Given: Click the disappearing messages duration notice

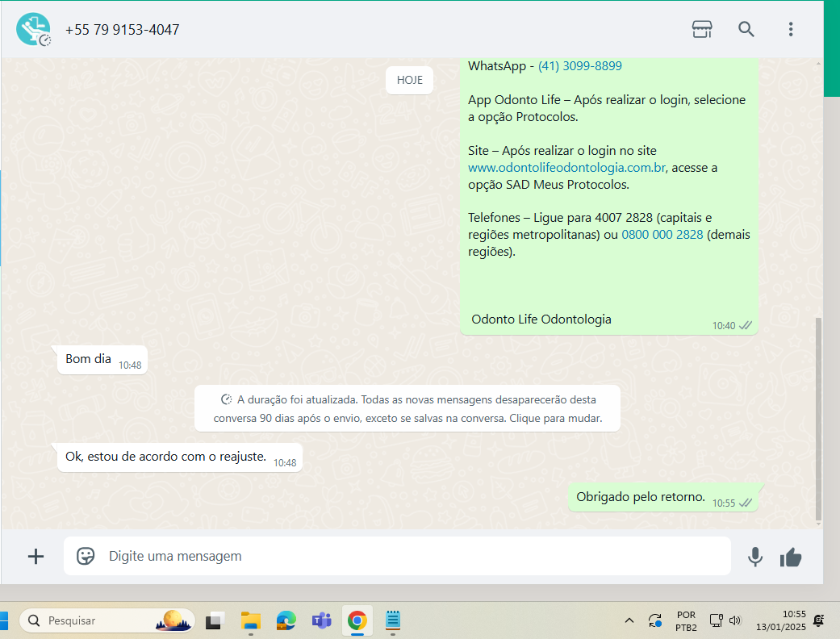Looking at the screenshot, I should [x=407, y=409].
